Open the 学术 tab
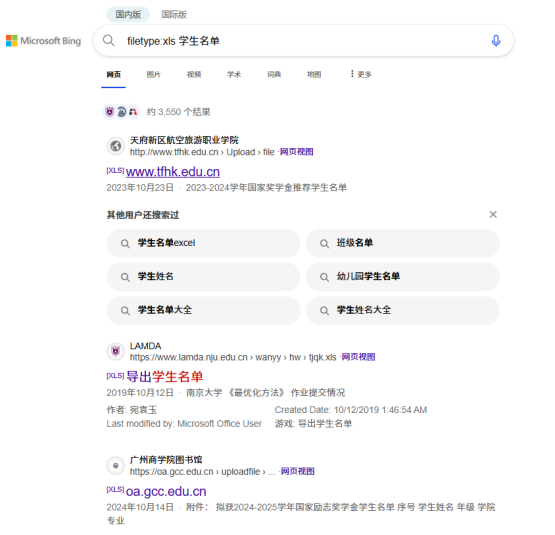555x535 pixels. click(x=234, y=74)
